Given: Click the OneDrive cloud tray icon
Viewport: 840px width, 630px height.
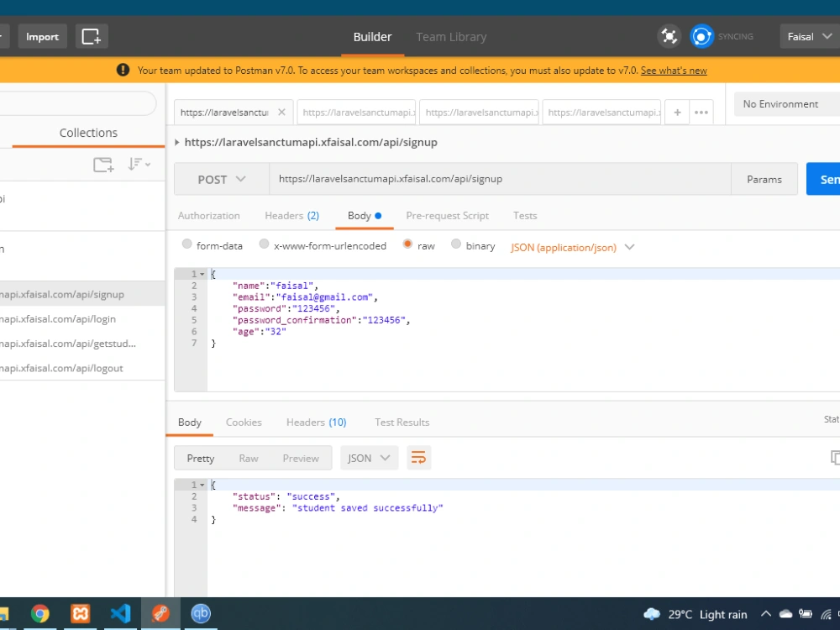Looking at the screenshot, I should pos(786,614).
